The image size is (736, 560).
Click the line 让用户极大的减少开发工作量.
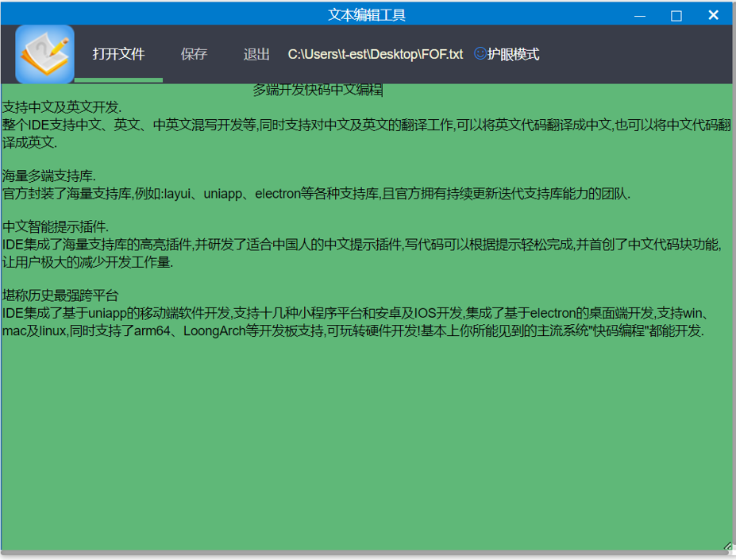point(88,262)
